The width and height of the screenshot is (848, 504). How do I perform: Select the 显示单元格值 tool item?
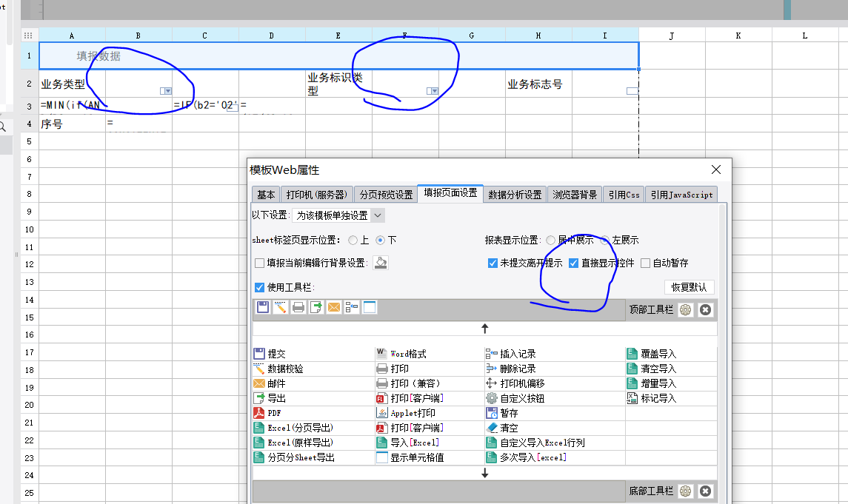pos(410,457)
